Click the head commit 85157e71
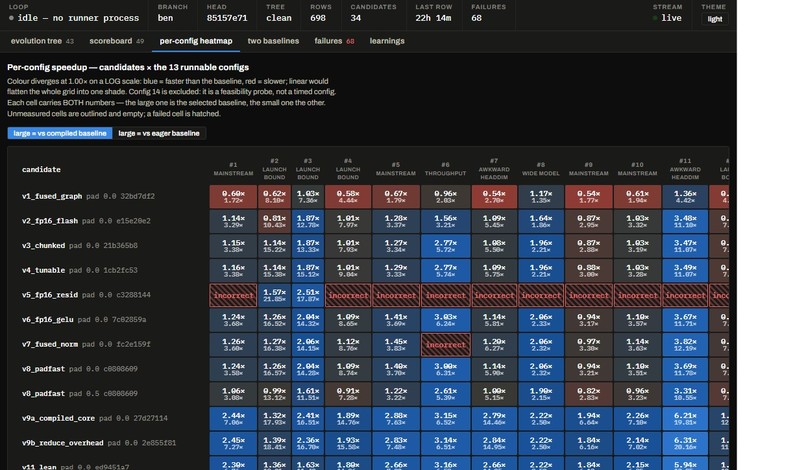 [227, 18]
